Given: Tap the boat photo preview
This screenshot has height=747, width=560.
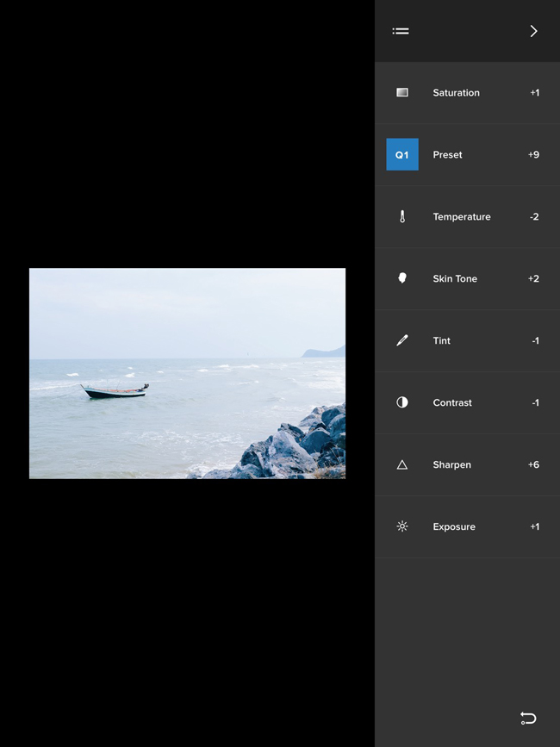Looking at the screenshot, I should click(187, 373).
